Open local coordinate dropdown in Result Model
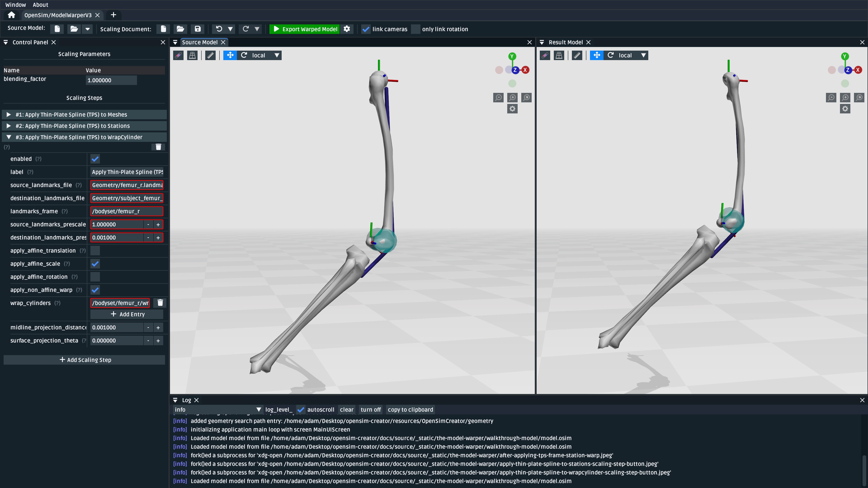The width and height of the screenshot is (868, 488). tap(633, 55)
